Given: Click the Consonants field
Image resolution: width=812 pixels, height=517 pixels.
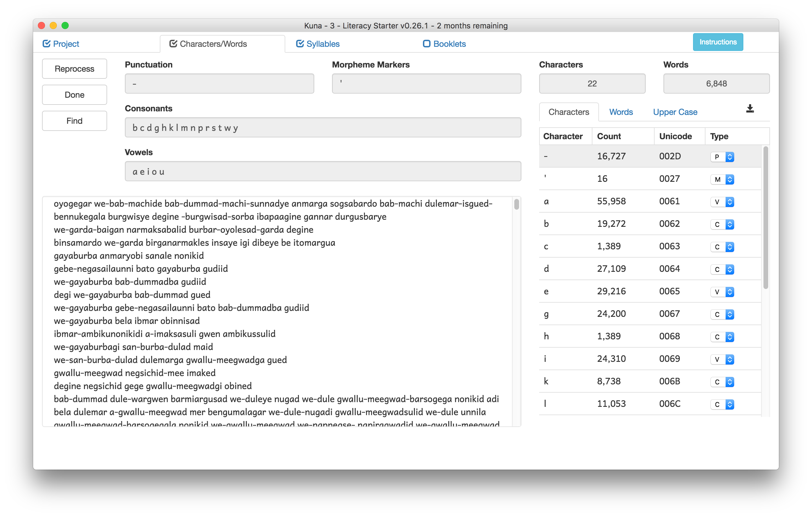Looking at the screenshot, I should 323,127.
